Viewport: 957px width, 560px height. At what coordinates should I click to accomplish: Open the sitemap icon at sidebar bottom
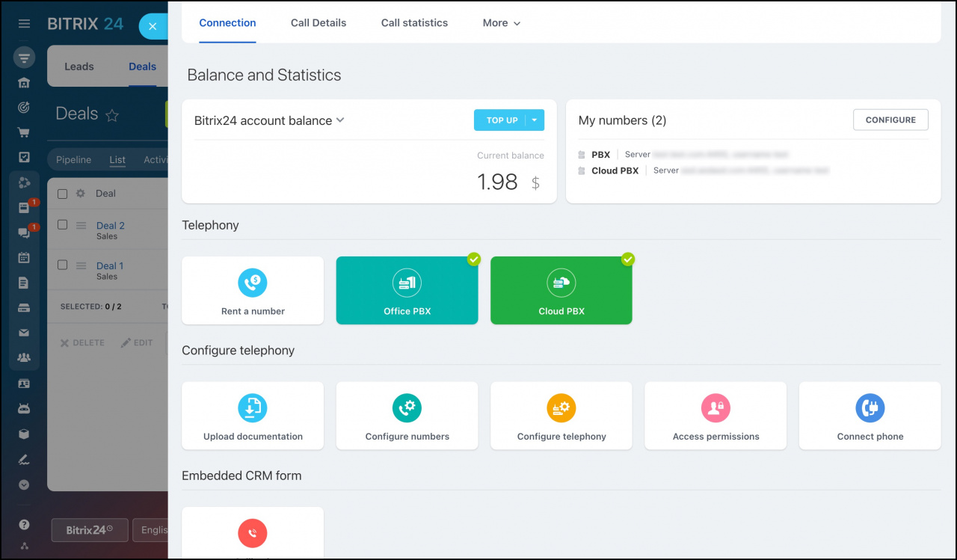(x=24, y=547)
